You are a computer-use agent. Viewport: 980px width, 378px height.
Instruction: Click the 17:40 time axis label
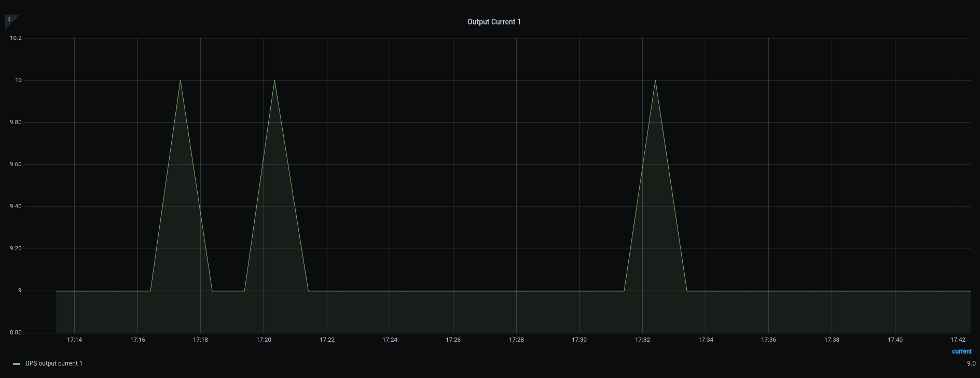coord(895,340)
